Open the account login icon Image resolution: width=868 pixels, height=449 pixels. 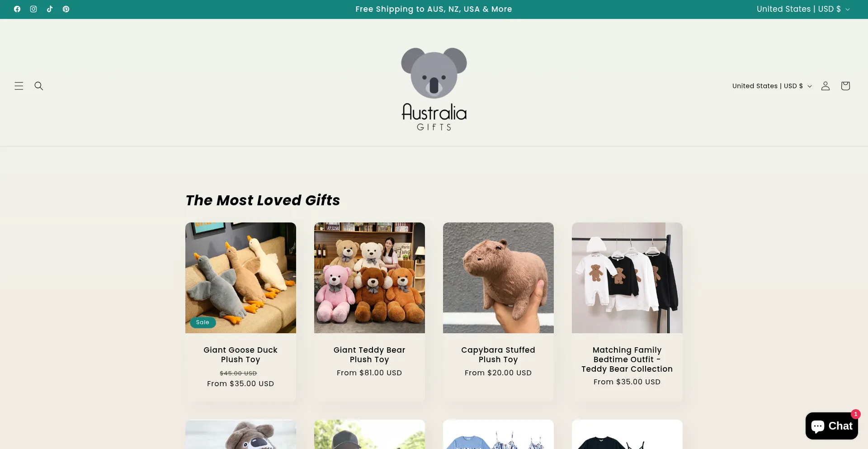[826, 86]
